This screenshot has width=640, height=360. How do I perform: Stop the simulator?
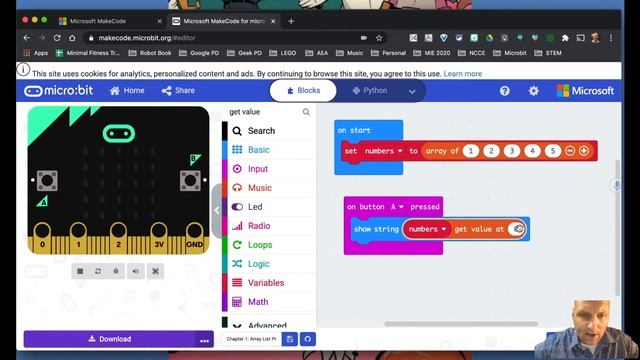[80, 271]
